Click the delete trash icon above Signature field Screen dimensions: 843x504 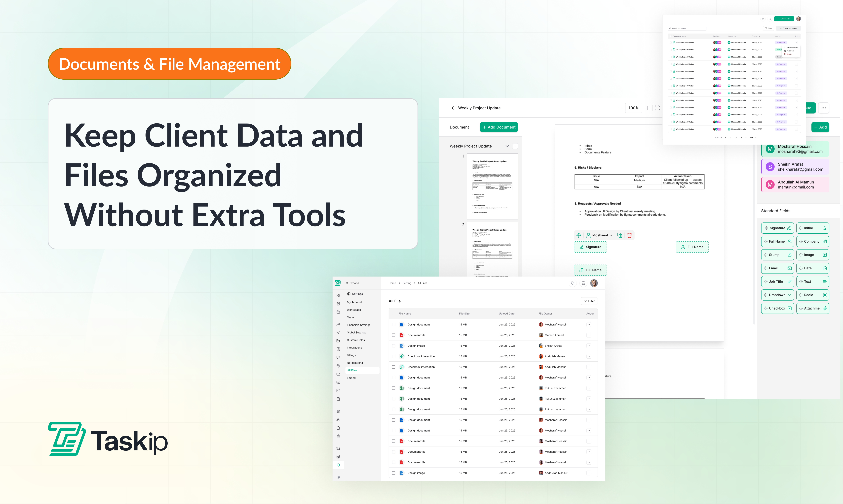pos(629,235)
